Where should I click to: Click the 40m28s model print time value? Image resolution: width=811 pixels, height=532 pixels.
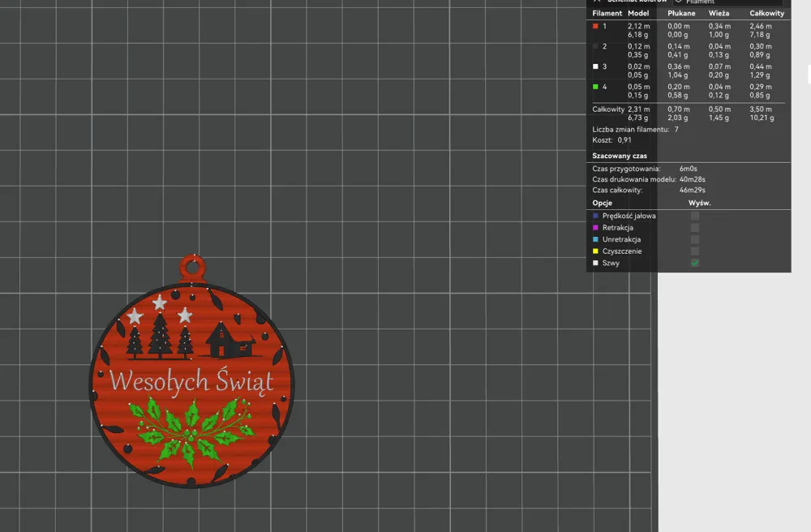click(693, 179)
